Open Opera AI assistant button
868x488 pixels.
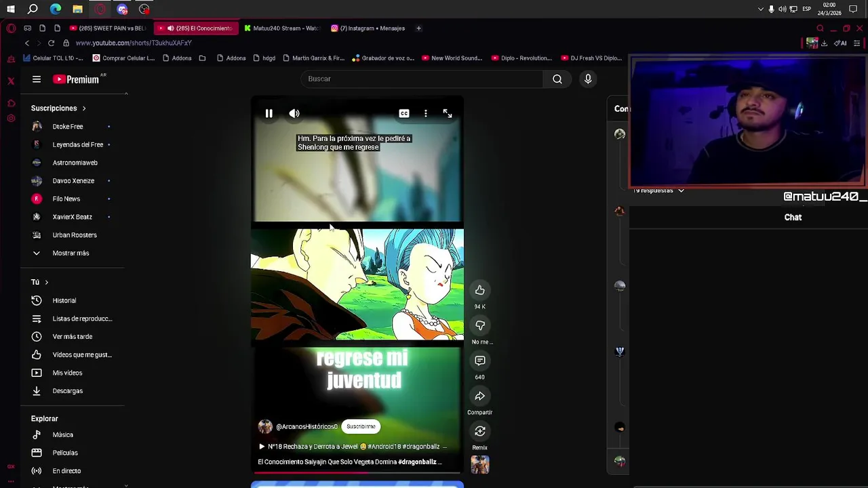(x=841, y=43)
